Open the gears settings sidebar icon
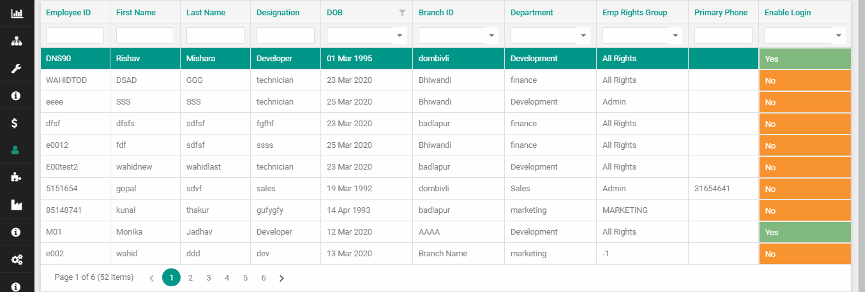 (17, 259)
